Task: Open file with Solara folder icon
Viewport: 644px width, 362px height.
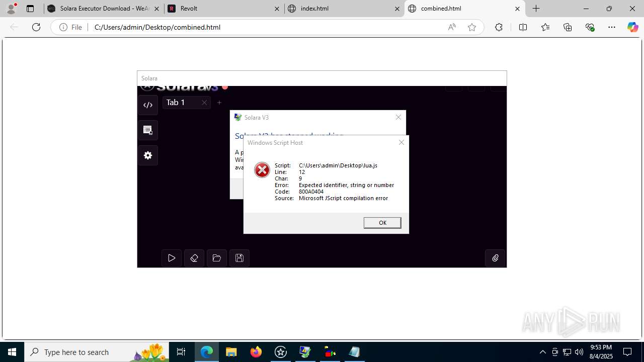Action: click(217, 258)
